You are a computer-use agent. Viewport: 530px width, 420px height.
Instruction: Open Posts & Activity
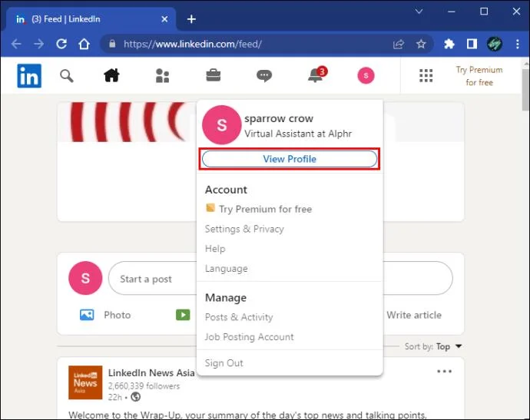tap(239, 317)
